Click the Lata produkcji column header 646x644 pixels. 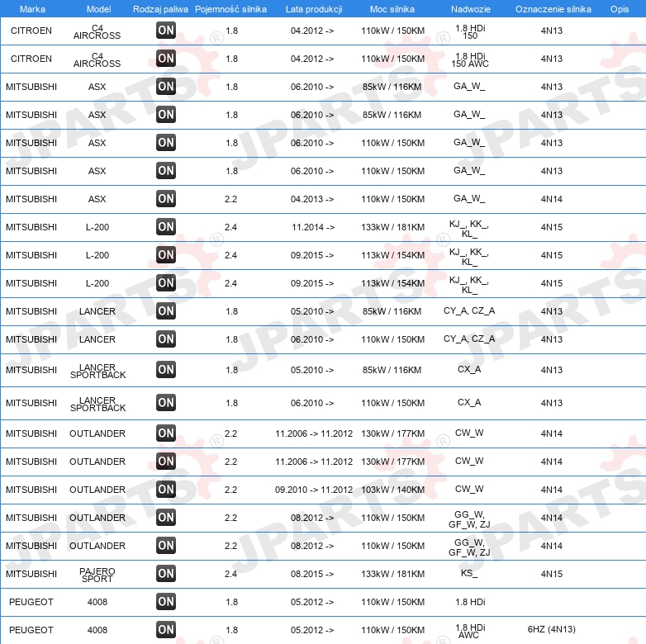314,9
